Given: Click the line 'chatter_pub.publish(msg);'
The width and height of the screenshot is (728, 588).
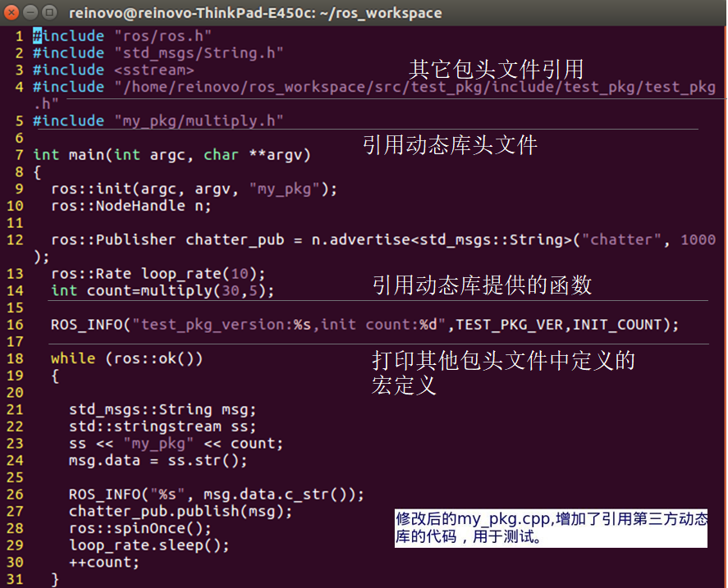Looking at the screenshot, I should [x=181, y=512].
